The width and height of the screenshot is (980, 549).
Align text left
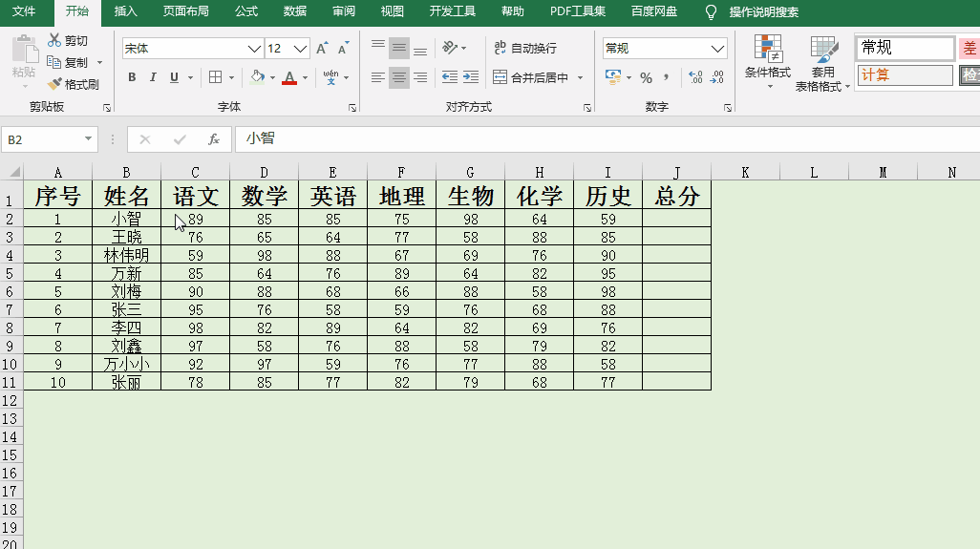(378, 77)
